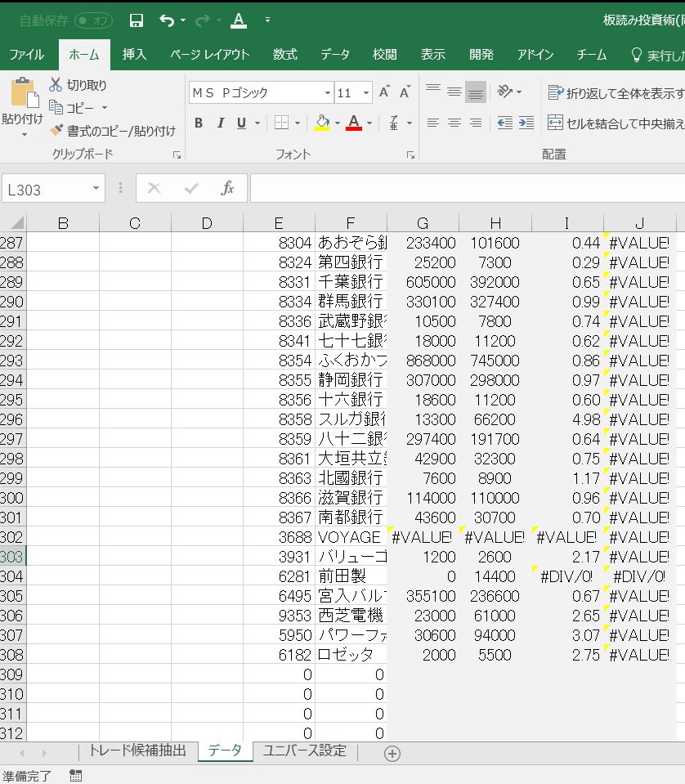Toggle Italic formatting

(x=220, y=123)
